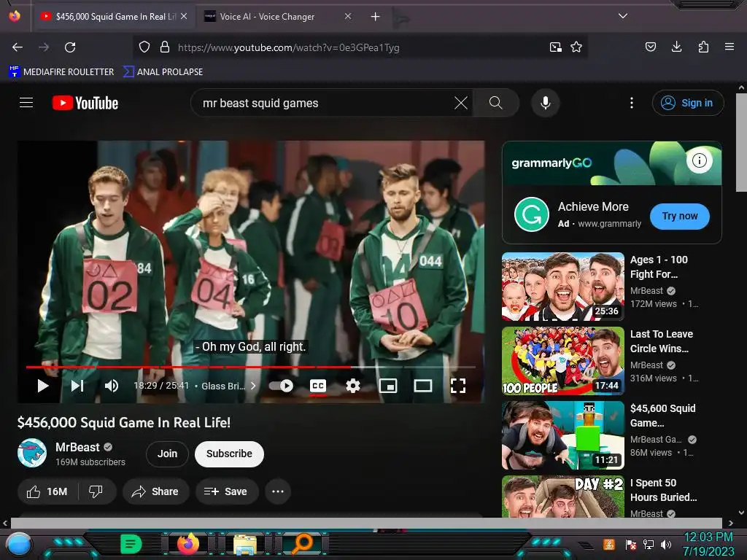Viewport: 747px width, 560px height.
Task: Open Firefox from taskbar
Action: click(188, 543)
